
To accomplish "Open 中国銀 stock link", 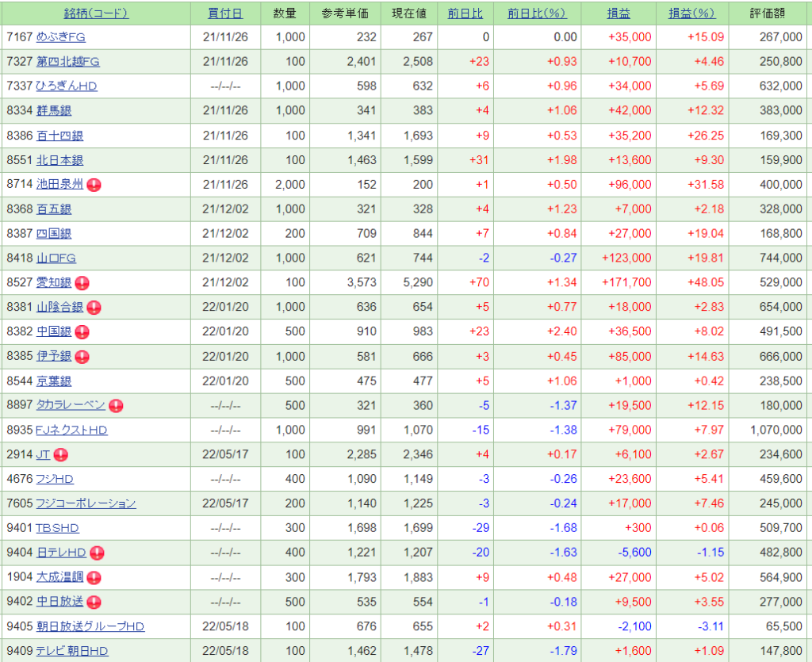I will [54, 331].
